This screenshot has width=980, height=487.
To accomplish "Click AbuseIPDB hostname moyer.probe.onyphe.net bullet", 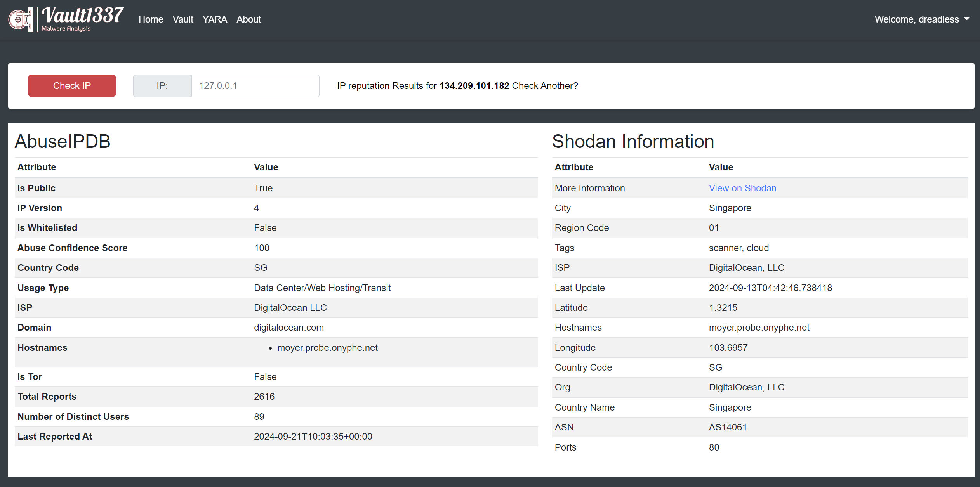I will 327,348.
